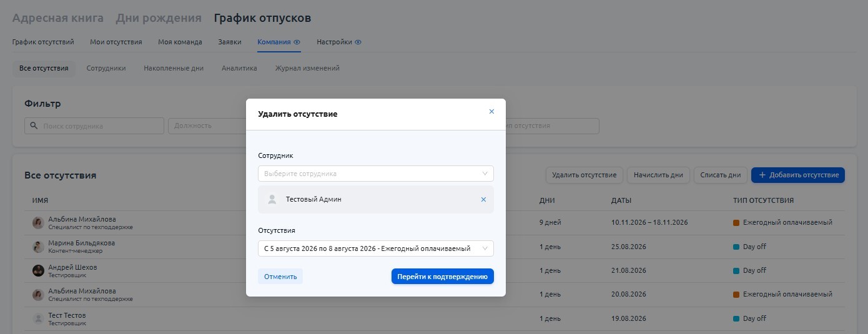This screenshot has height=334, width=868.
Task: Open the Аналитика sub-tab
Action: click(x=239, y=68)
